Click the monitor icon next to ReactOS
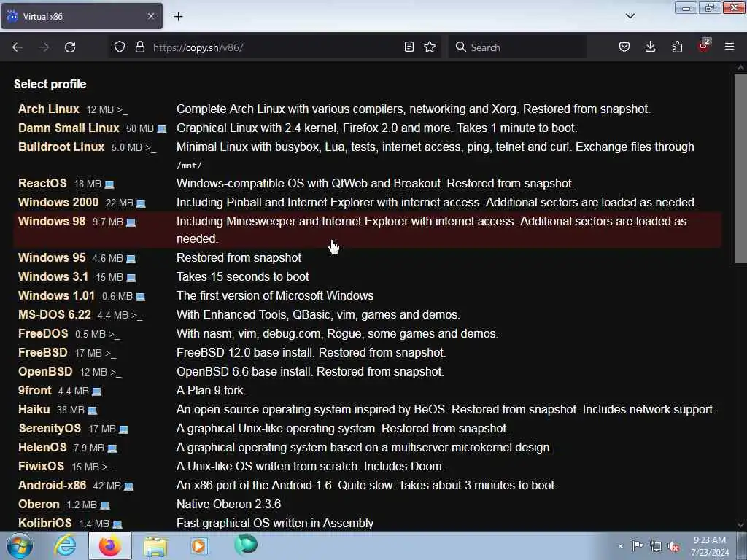 pyautogui.click(x=109, y=184)
